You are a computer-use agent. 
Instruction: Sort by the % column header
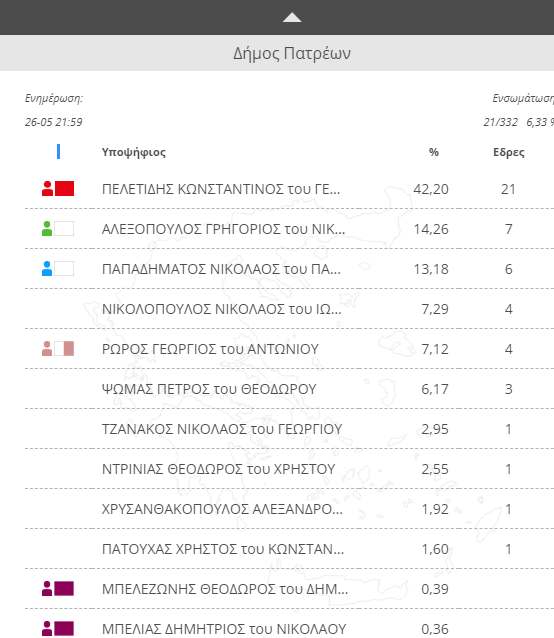(x=434, y=152)
